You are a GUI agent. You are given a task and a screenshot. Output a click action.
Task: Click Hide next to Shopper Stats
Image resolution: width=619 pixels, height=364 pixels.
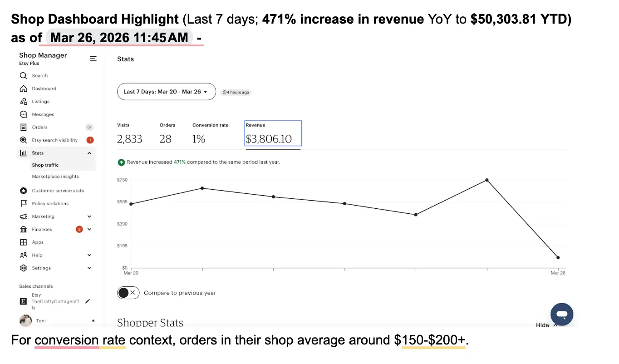click(x=542, y=325)
